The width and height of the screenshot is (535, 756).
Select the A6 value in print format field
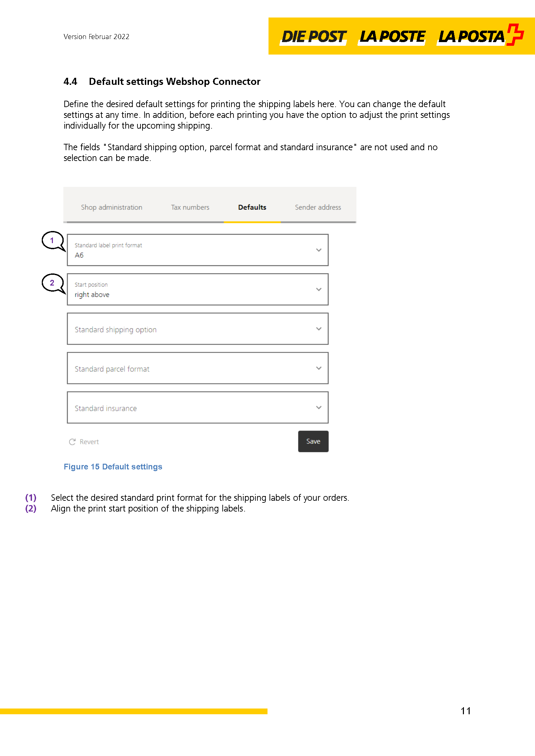click(x=78, y=255)
